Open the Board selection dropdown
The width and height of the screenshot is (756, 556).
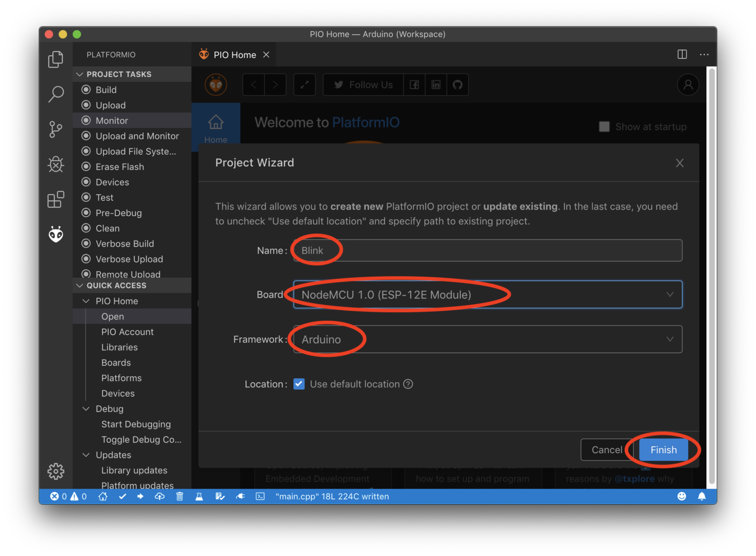click(669, 294)
